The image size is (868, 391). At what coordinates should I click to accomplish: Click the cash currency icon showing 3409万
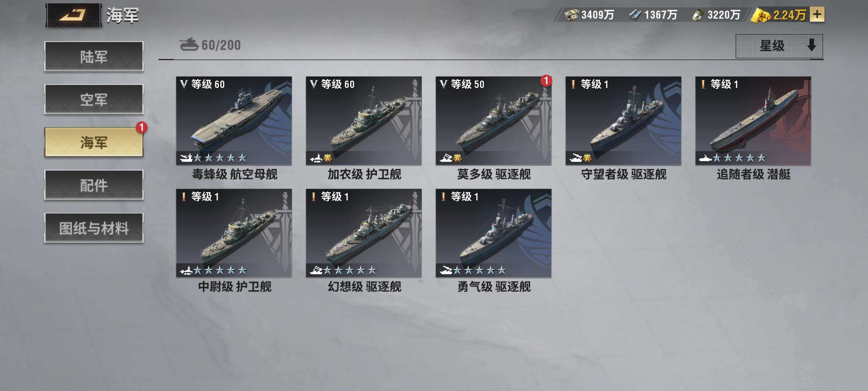point(571,15)
